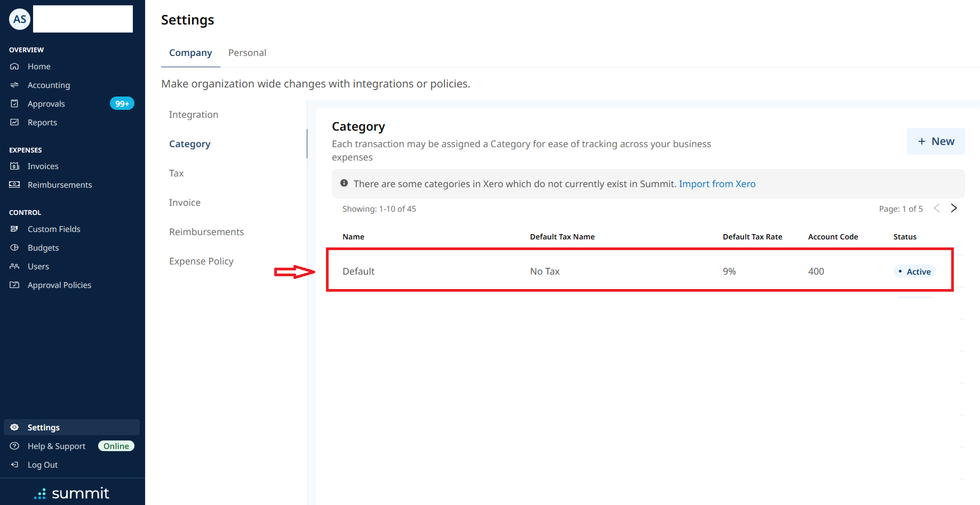Open Integration settings section

pyautogui.click(x=194, y=115)
